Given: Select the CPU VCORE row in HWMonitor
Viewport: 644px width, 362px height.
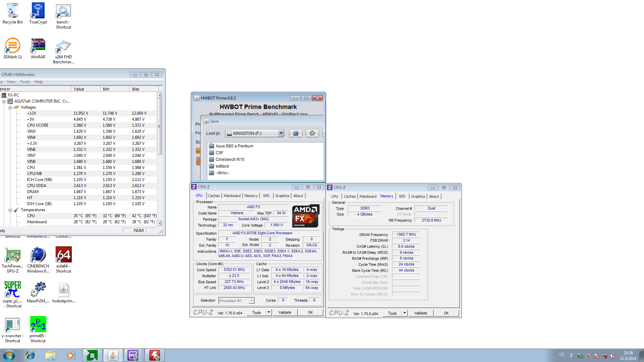Looking at the screenshot, I should click(91, 125).
